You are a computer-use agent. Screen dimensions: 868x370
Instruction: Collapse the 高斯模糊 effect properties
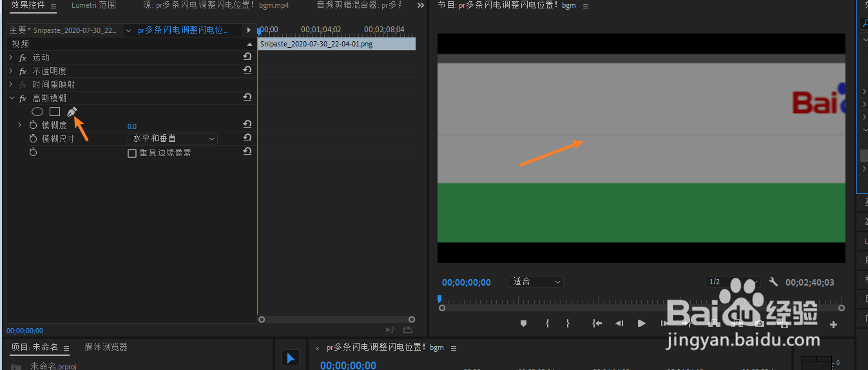(x=10, y=99)
